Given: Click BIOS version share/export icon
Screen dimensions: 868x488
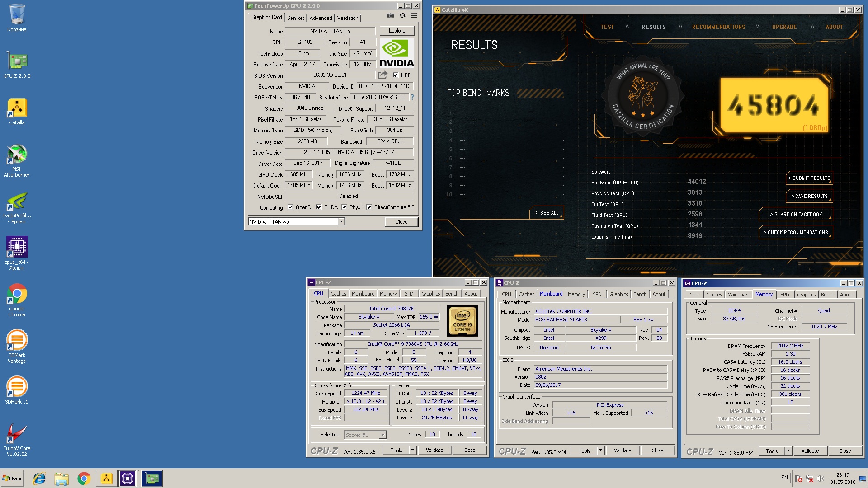Looking at the screenshot, I should coord(382,75).
